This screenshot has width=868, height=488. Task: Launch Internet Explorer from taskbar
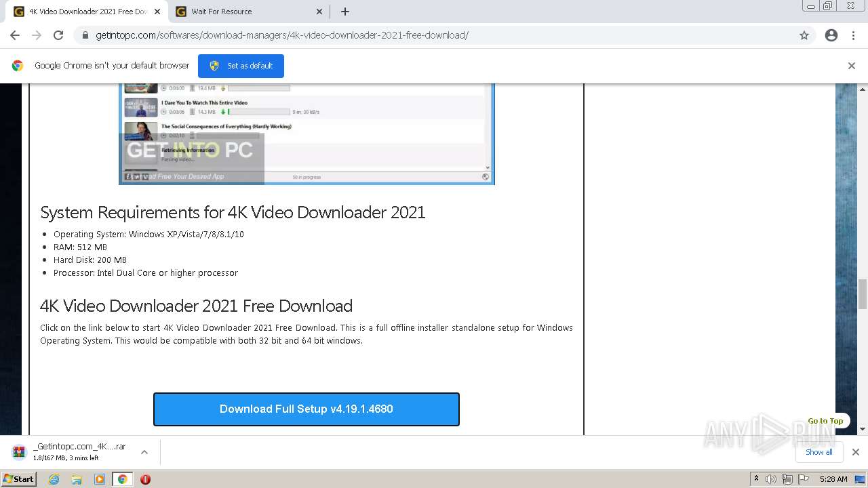click(x=54, y=479)
